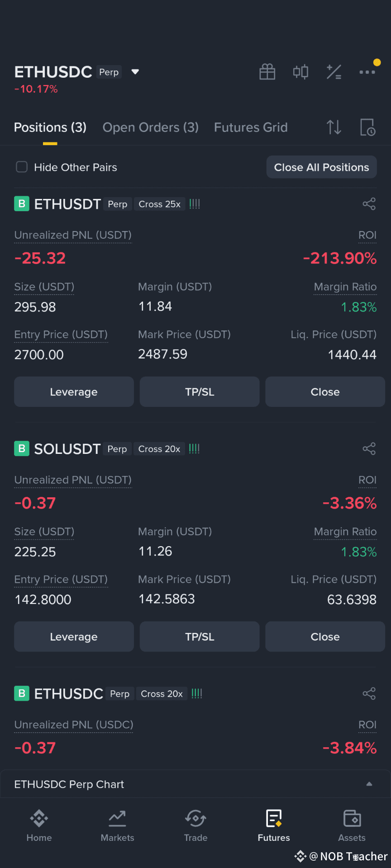Open the Assets wallet tab
Viewport: 391px width, 868px height.
[x=352, y=826]
